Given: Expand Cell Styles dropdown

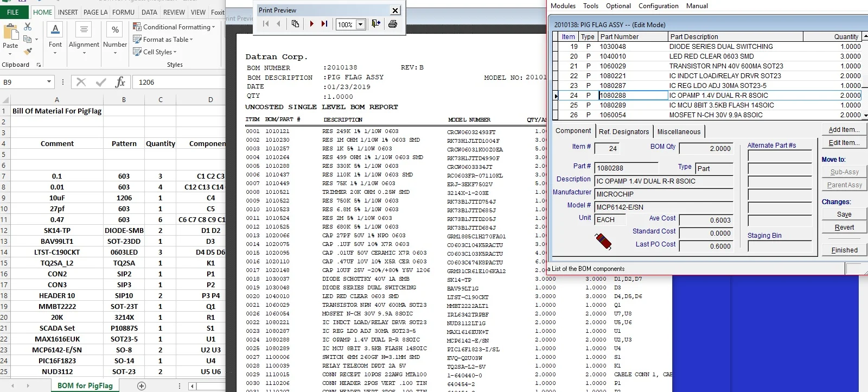Looking at the screenshot, I should click(x=175, y=52).
